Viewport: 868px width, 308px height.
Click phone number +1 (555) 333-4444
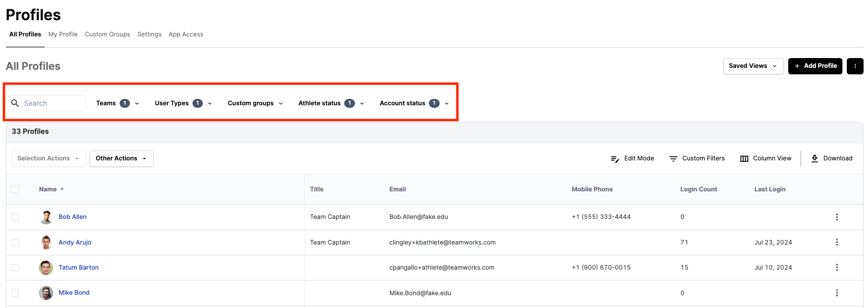tap(601, 217)
